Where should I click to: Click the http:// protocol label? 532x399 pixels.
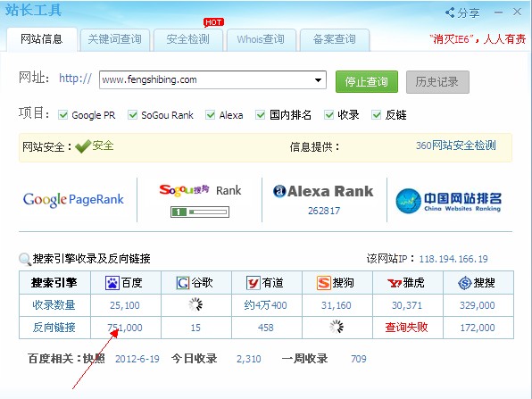[75, 79]
